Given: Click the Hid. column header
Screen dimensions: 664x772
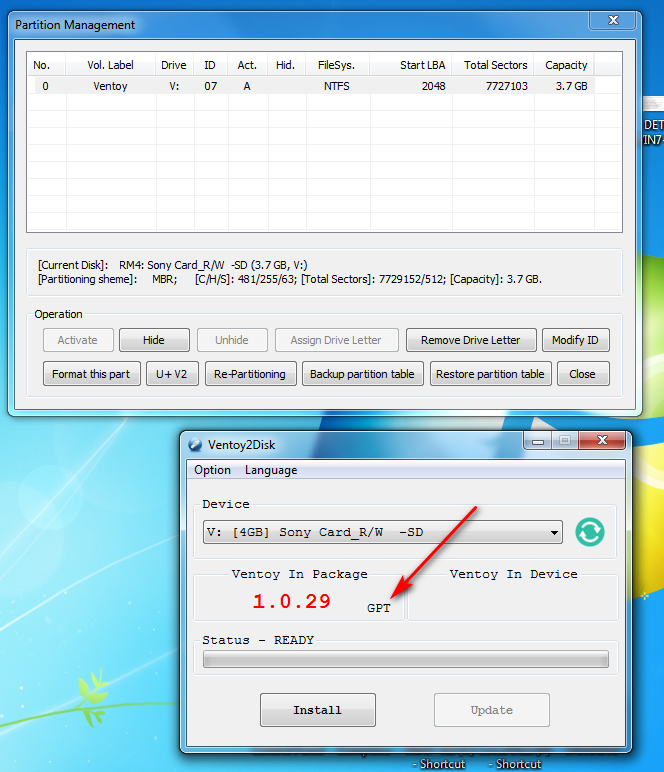Looking at the screenshot, I should (285, 65).
